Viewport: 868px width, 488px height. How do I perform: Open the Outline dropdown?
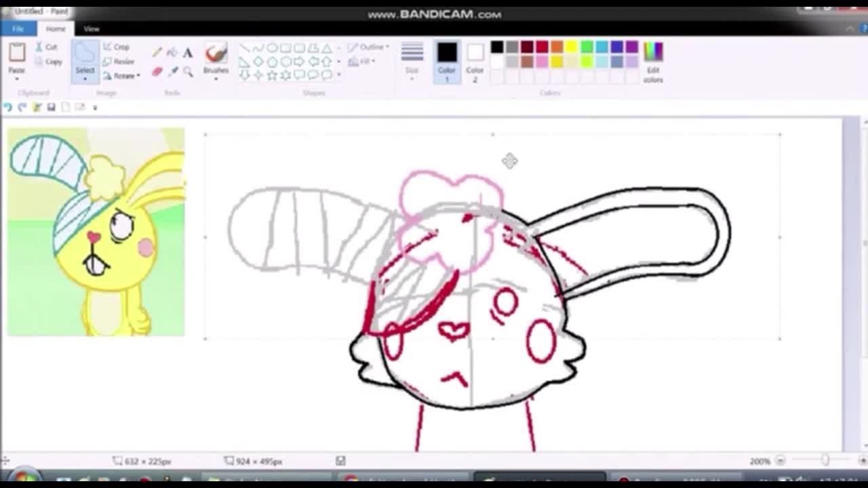point(366,47)
